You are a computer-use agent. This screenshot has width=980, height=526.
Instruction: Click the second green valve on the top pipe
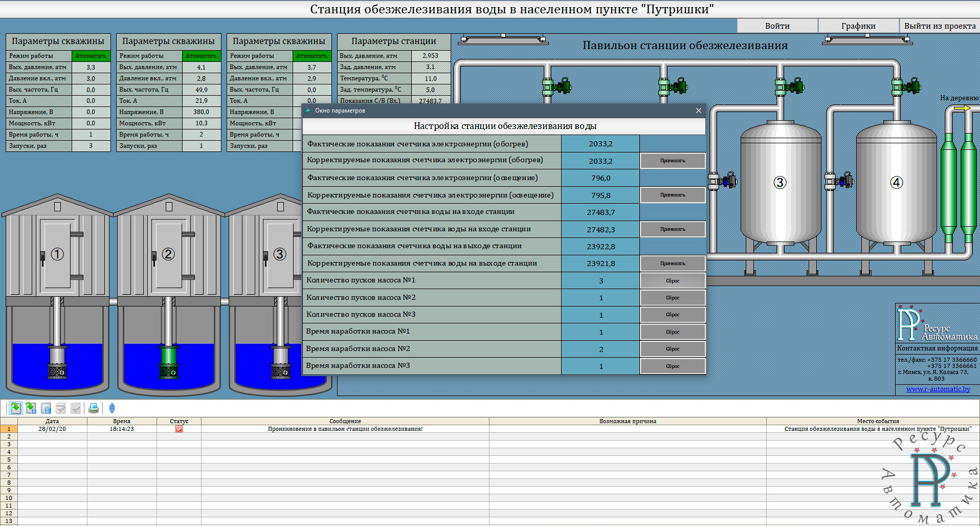673,86
